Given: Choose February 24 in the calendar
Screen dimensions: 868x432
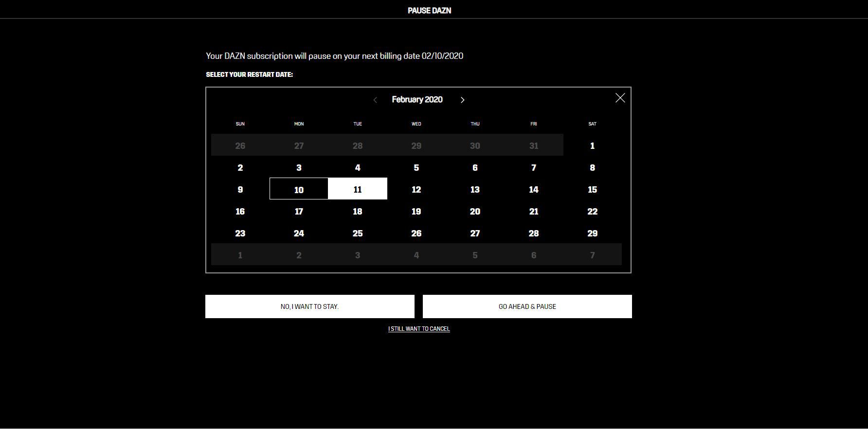Looking at the screenshot, I should click(x=299, y=233).
